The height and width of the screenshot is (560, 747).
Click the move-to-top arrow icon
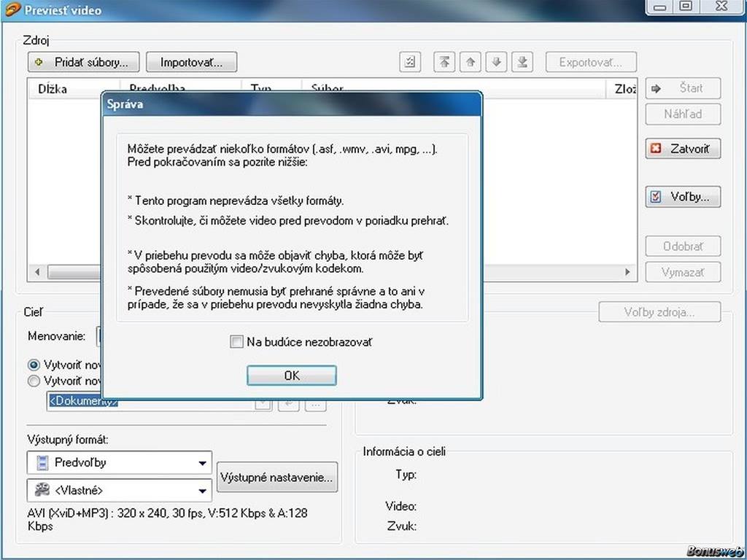click(x=444, y=62)
